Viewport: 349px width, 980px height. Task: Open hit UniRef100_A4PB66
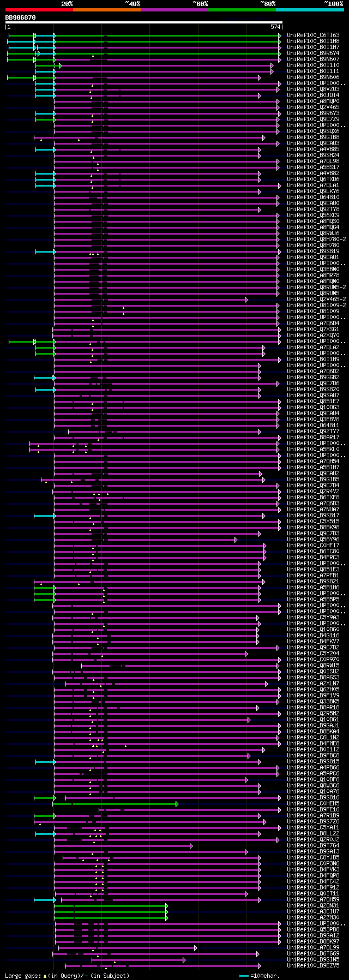313,768
